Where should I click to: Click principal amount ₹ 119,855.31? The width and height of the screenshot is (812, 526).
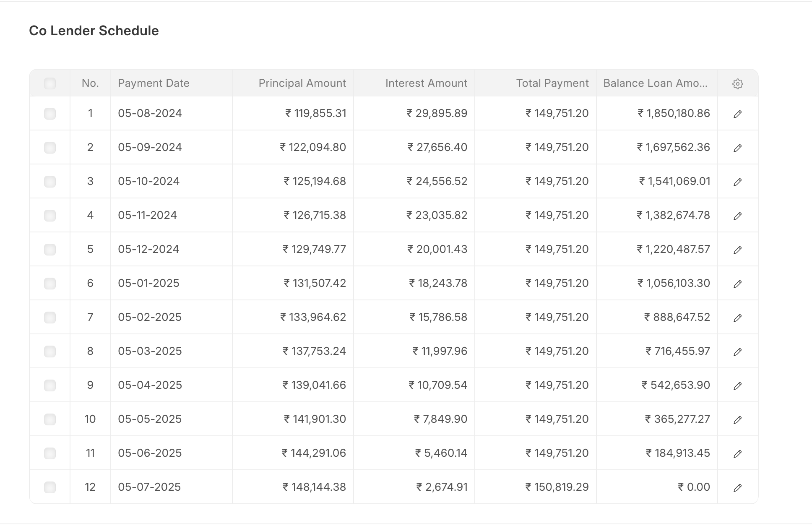tap(316, 113)
